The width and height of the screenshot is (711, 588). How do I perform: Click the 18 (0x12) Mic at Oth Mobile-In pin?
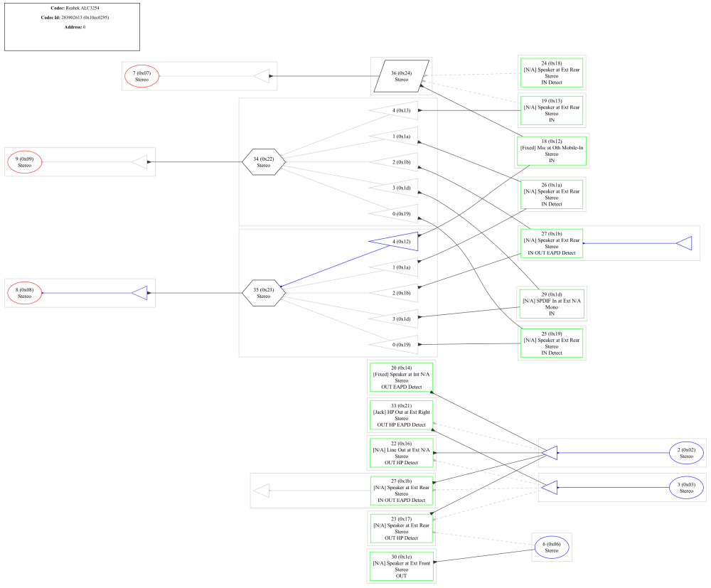pos(551,151)
